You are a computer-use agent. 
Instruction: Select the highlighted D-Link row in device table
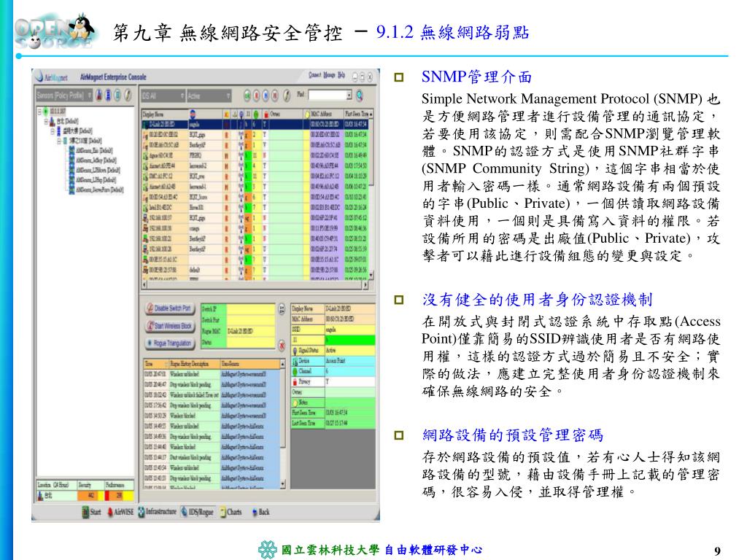(x=255, y=124)
